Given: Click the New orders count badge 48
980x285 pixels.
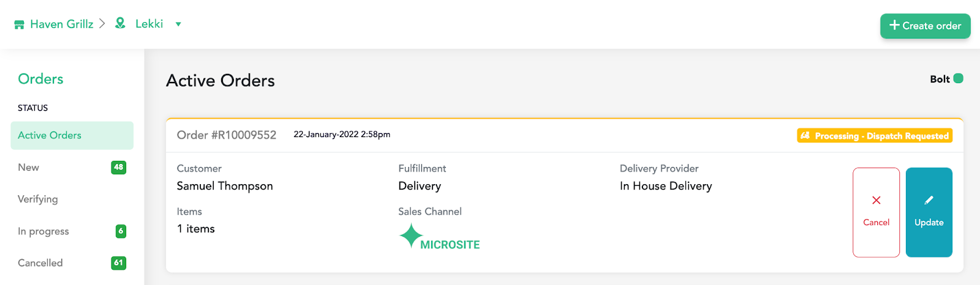Looking at the screenshot, I should pos(118,167).
